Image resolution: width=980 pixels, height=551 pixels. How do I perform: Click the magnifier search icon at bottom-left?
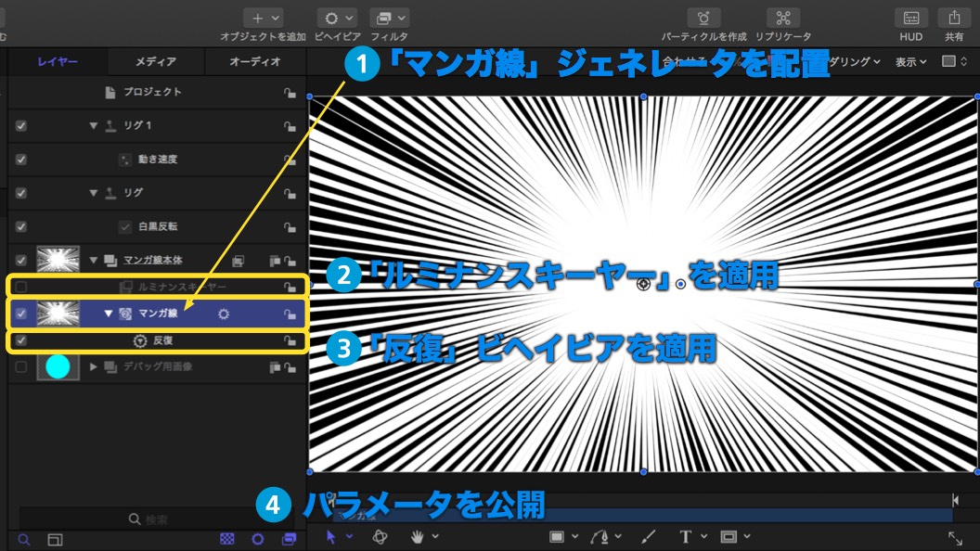pyautogui.click(x=24, y=540)
